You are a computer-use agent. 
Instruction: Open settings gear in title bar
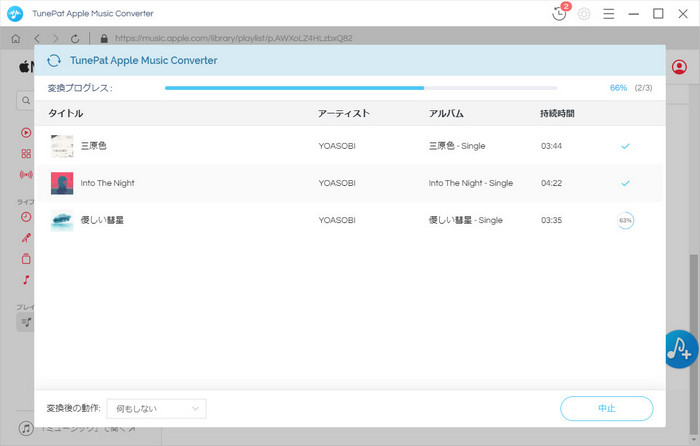click(584, 14)
